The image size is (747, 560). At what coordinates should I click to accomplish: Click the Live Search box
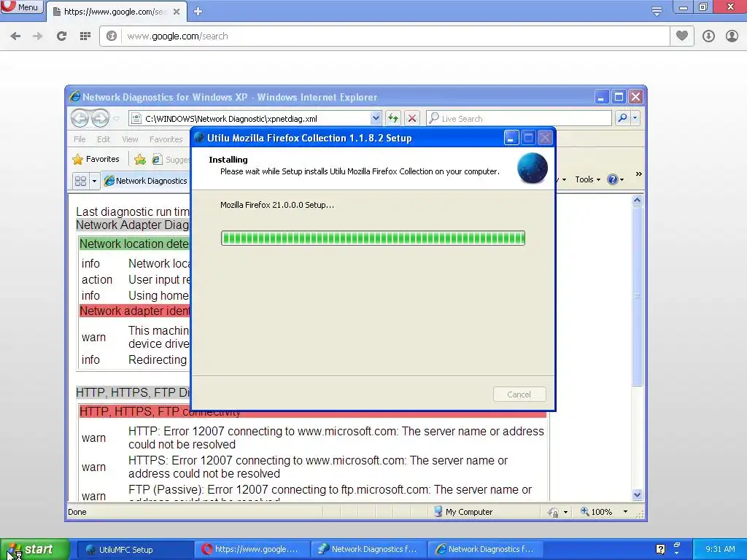pos(519,119)
